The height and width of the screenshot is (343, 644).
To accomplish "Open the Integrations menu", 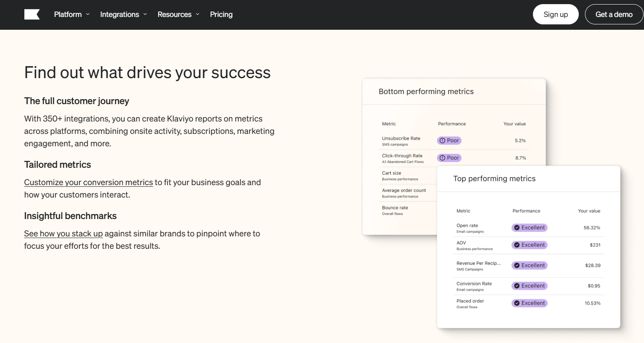I will pyautogui.click(x=119, y=14).
